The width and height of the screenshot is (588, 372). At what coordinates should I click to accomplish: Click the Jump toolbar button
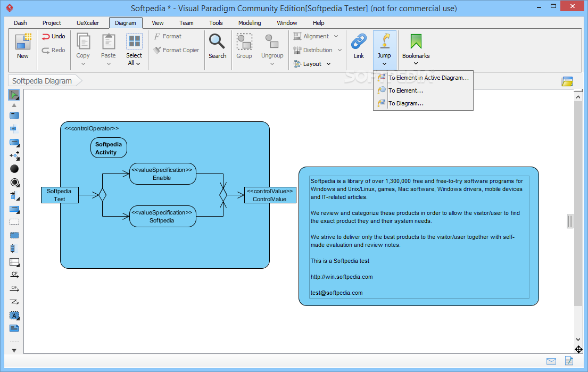pos(384,49)
